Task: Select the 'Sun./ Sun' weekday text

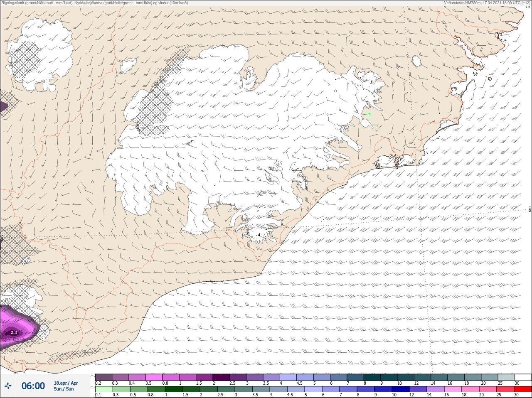Action: point(64,389)
